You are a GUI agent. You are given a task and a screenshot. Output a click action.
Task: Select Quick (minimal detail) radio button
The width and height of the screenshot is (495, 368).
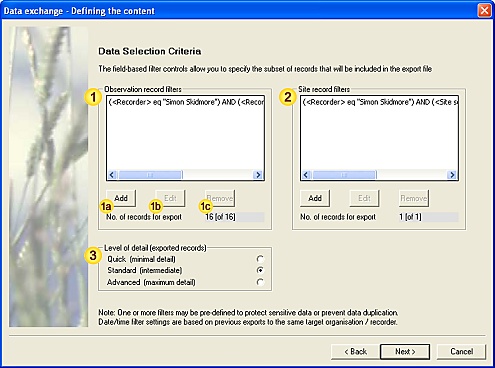[x=260, y=259]
